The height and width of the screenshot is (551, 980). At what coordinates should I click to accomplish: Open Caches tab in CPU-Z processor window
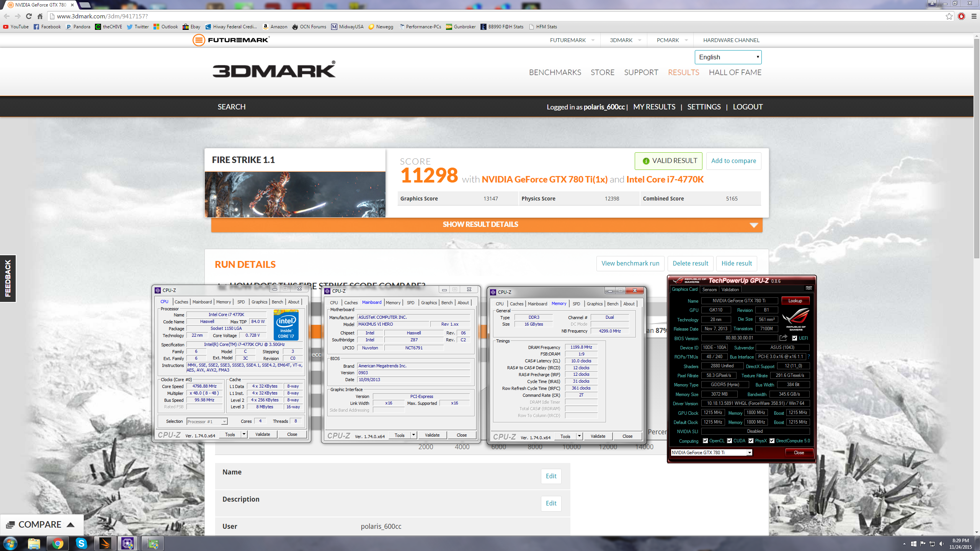(181, 302)
